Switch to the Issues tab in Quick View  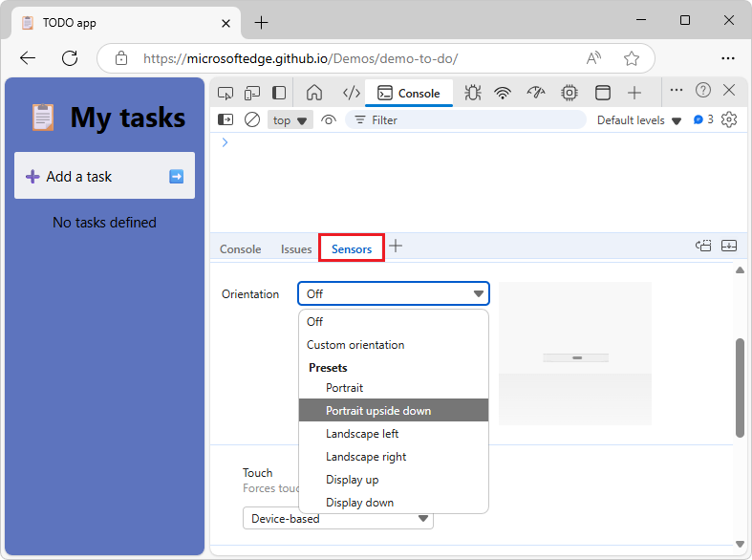296,248
